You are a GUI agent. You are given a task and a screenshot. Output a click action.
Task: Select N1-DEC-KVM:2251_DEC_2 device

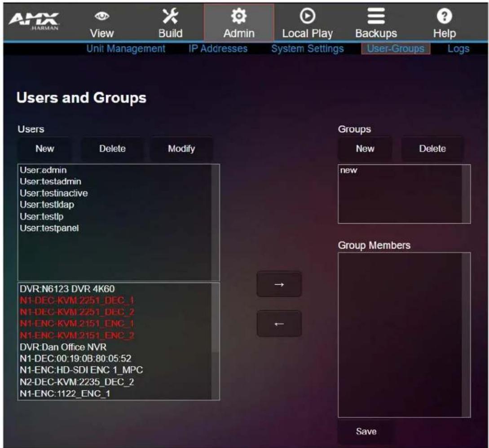[115, 312]
